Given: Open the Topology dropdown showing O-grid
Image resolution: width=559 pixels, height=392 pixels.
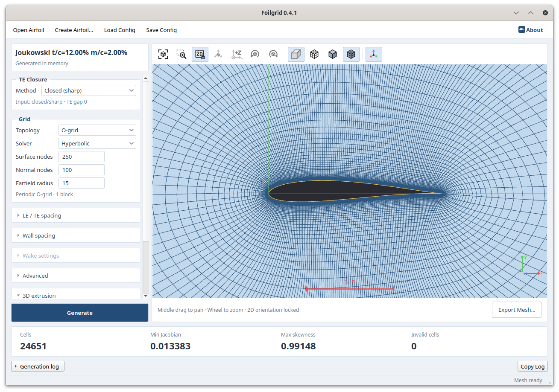Looking at the screenshot, I should (x=97, y=130).
